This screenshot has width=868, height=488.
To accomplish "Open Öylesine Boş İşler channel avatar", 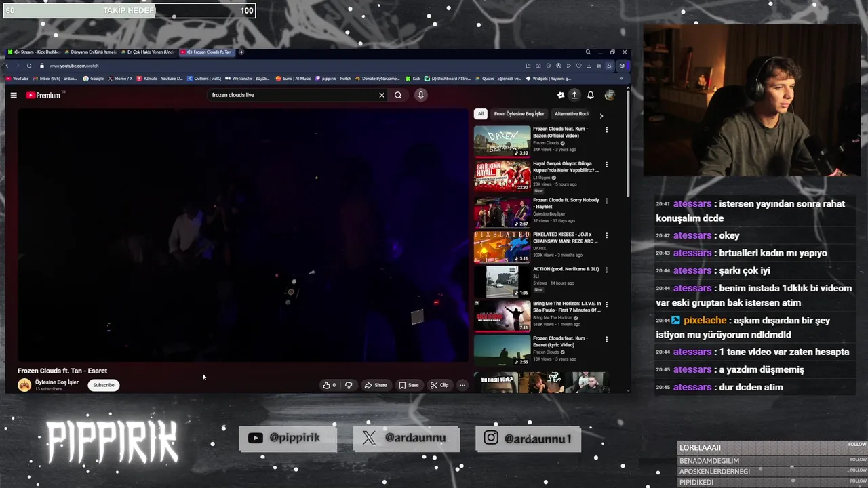I will 24,385.
